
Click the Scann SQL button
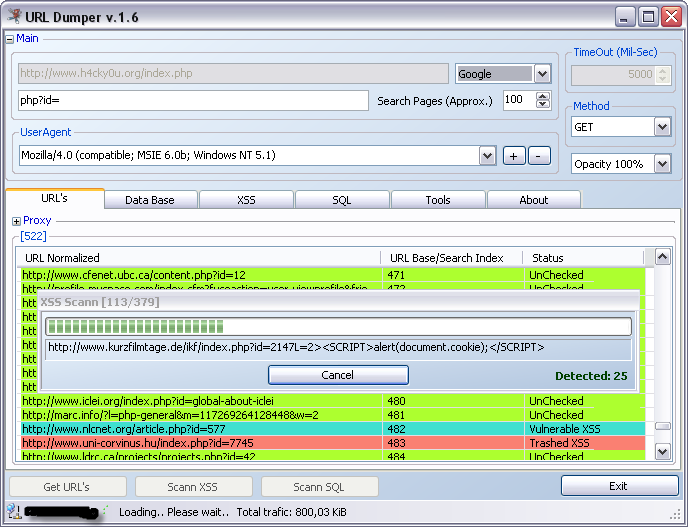[x=319, y=487]
